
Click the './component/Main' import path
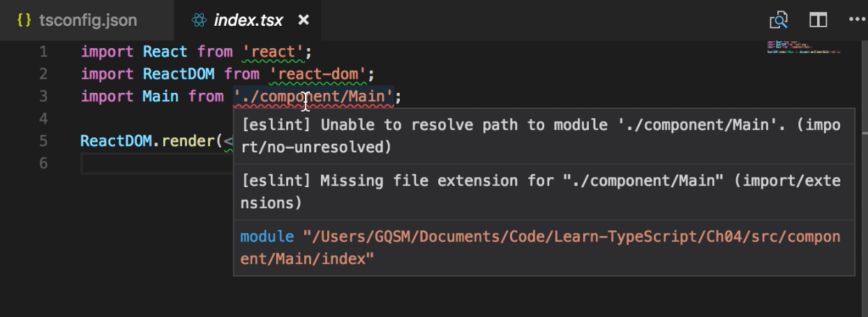click(x=313, y=96)
